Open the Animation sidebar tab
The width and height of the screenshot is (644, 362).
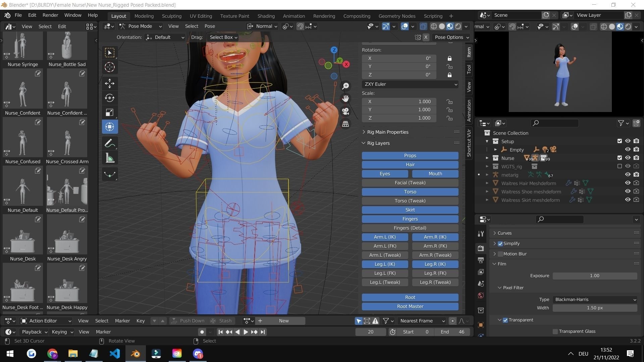[x=469, y=111]
